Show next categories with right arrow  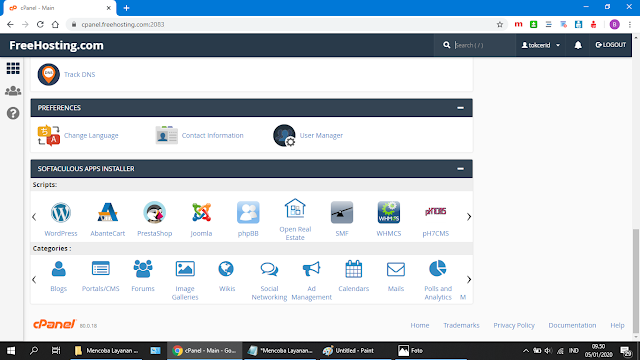[x=469, y=280]
